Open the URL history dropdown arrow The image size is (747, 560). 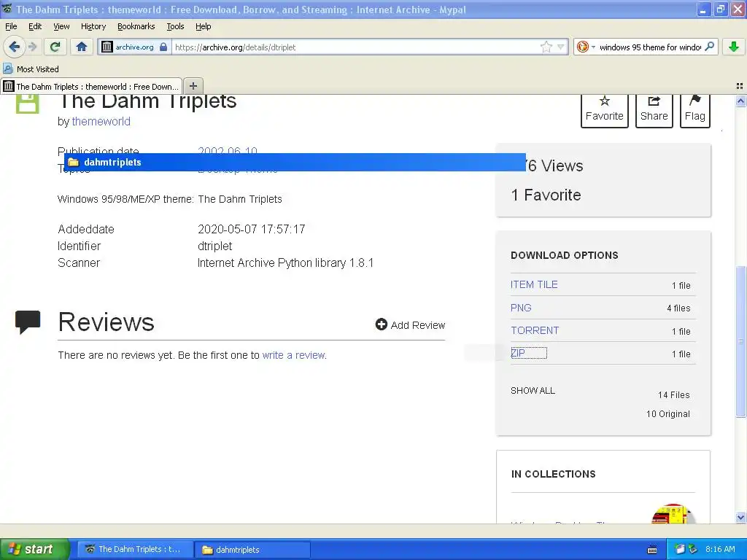tap(561, 47)
